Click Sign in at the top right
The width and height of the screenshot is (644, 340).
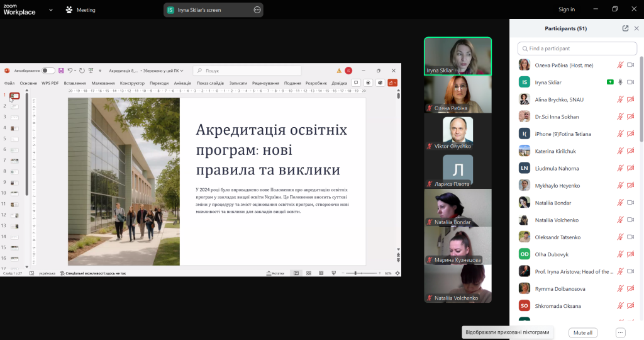(x=566, y=9)
